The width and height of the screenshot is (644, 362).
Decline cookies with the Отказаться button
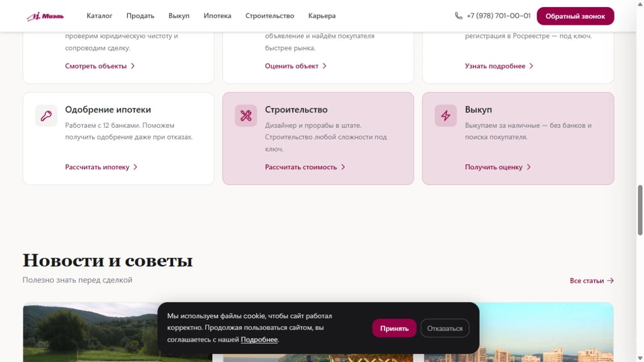445,328
